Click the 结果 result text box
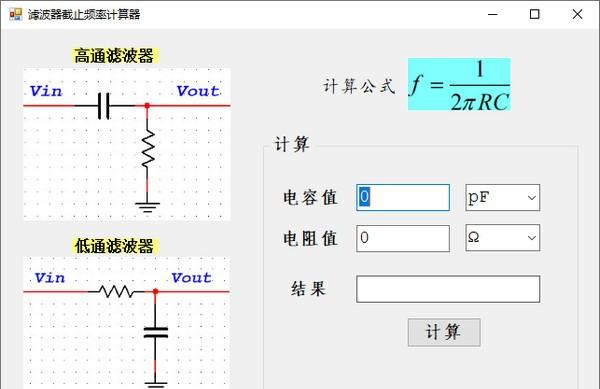The image size is (600, 389). coord(448,289)
